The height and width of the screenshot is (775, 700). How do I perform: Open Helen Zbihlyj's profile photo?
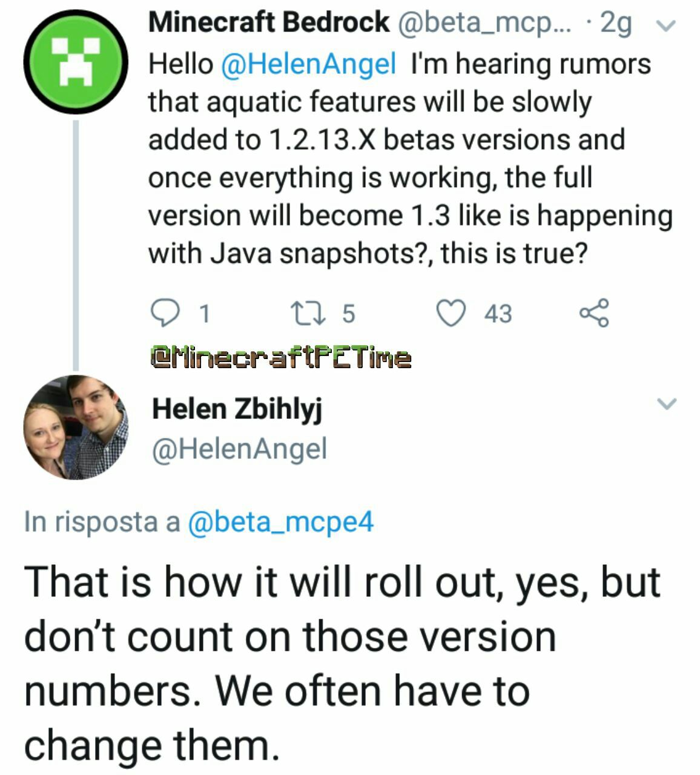pyautogui.click(x=76, y=427)
